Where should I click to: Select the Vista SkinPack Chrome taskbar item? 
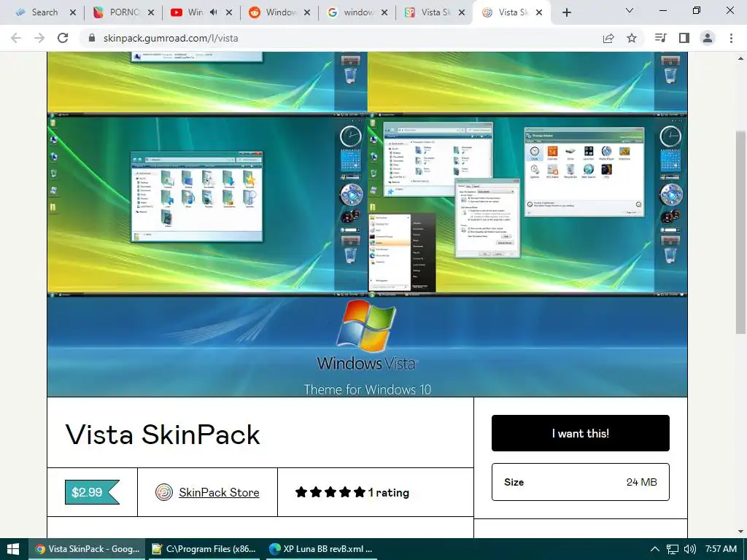(87, 549)
